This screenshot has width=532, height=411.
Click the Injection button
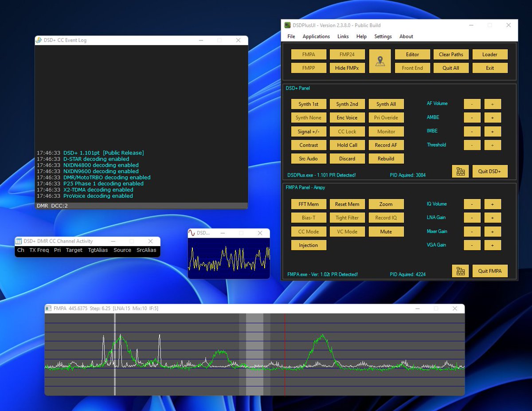(309, 245)
